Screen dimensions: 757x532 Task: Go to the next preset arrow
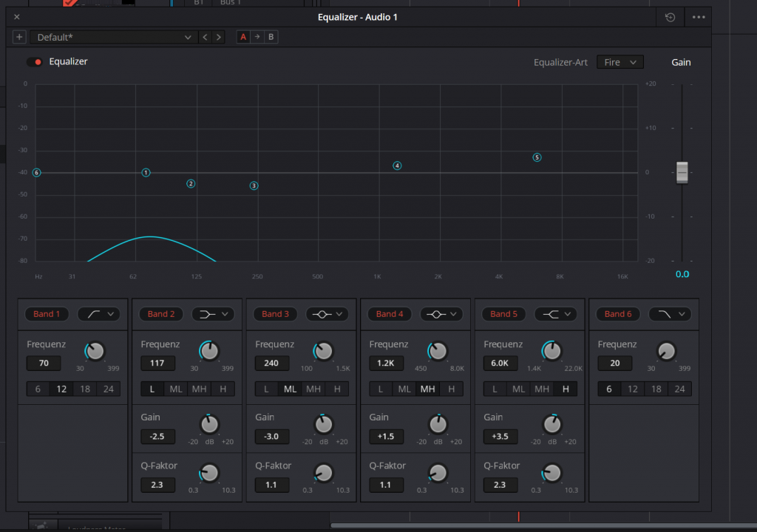point(218,37)
